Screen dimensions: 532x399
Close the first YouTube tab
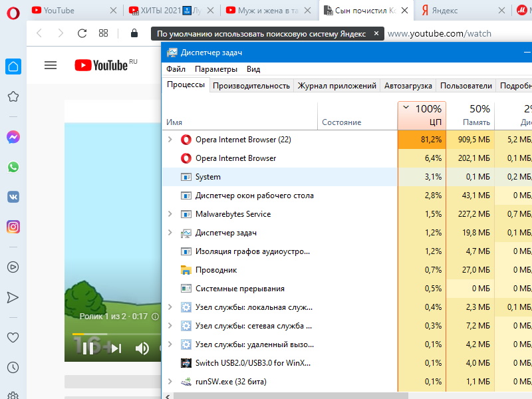click(x=113, y=11)
